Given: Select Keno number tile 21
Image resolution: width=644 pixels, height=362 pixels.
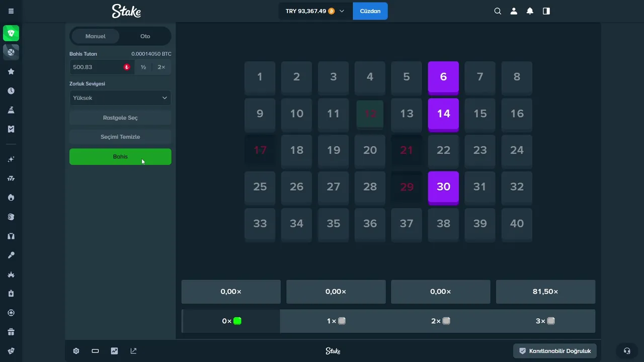Looking at the screenshot, I should click(x=407, y=150).
